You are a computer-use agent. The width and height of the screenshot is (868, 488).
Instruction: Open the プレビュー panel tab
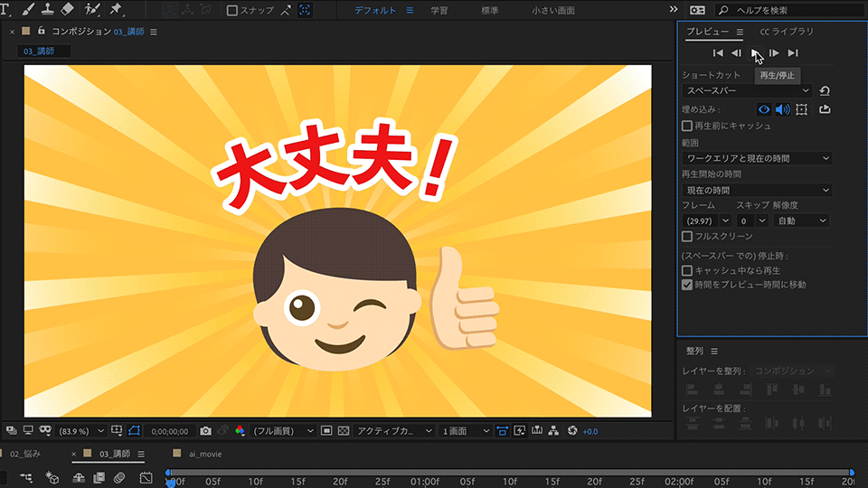click(x=707, y=32)
